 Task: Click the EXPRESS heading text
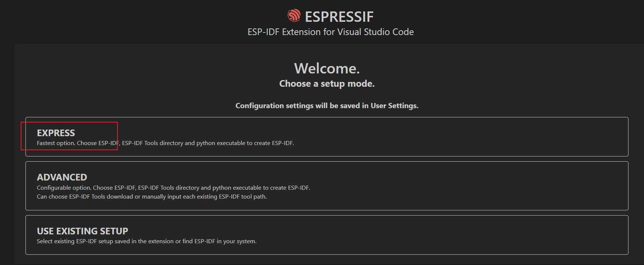(56, 133)
